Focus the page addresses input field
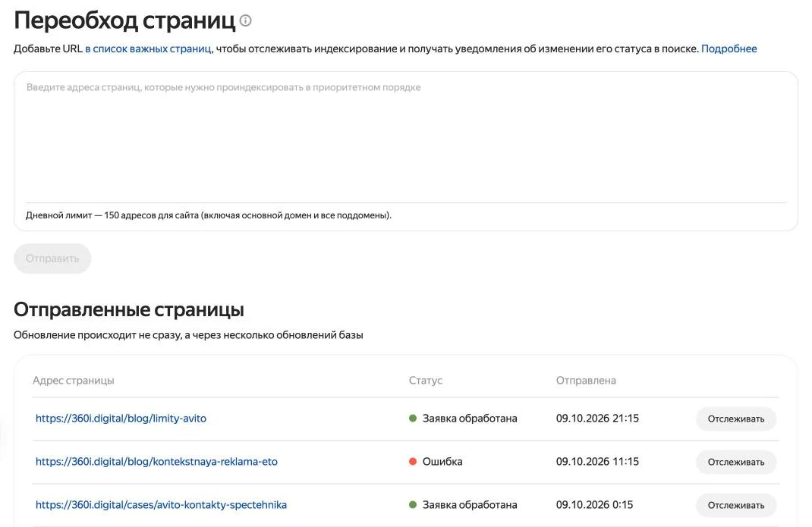 click(x=405, y=137)
